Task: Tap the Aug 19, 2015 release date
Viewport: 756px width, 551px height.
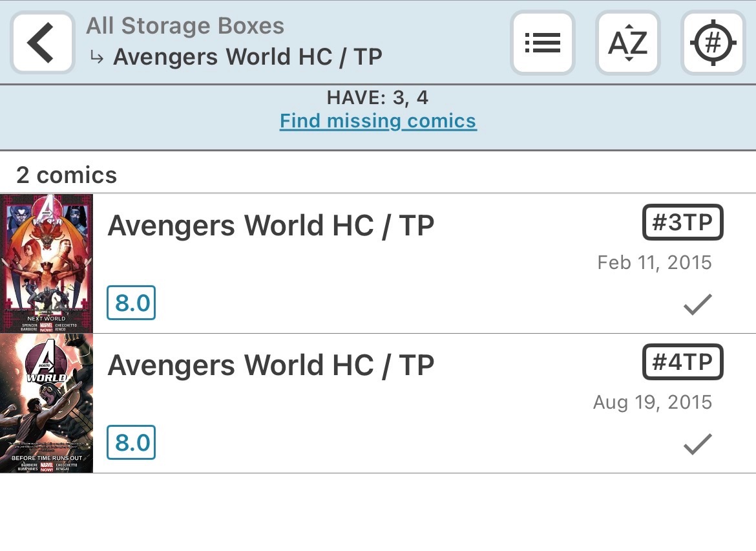Action: (652, 402)
